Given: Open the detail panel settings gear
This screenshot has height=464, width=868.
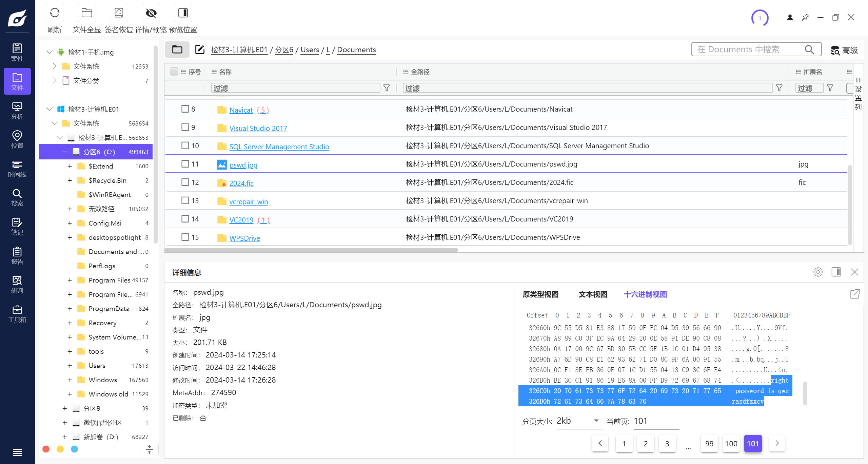Looking at the screenshot, I should click(x=818, y=272).
